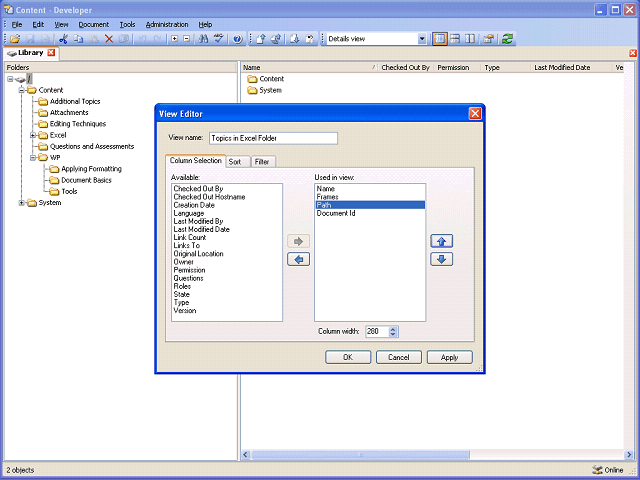Select the horizontal split layout icon
Image resolution: width=640 pixels, height=480 pixels.
coord(455,39)
